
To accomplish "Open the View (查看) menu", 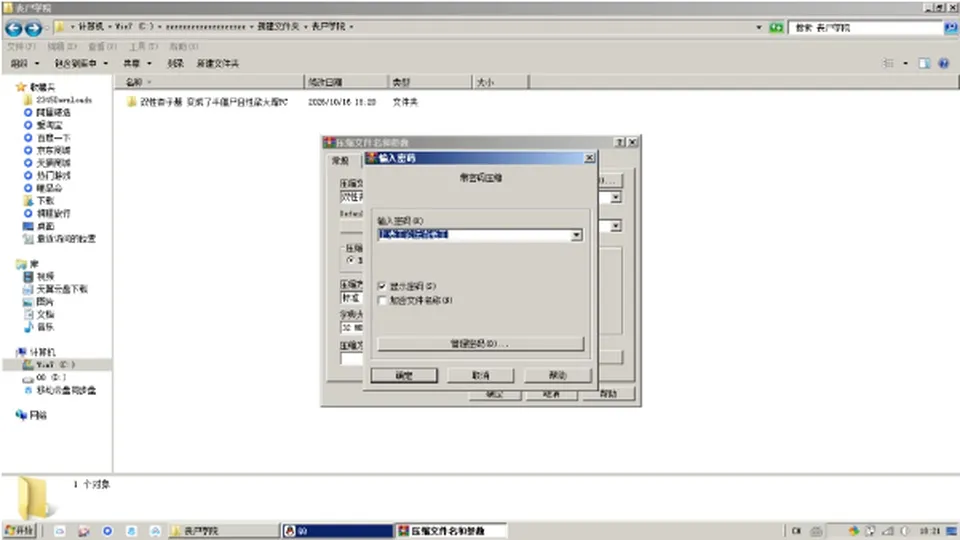I will click(x=102, y=47).
